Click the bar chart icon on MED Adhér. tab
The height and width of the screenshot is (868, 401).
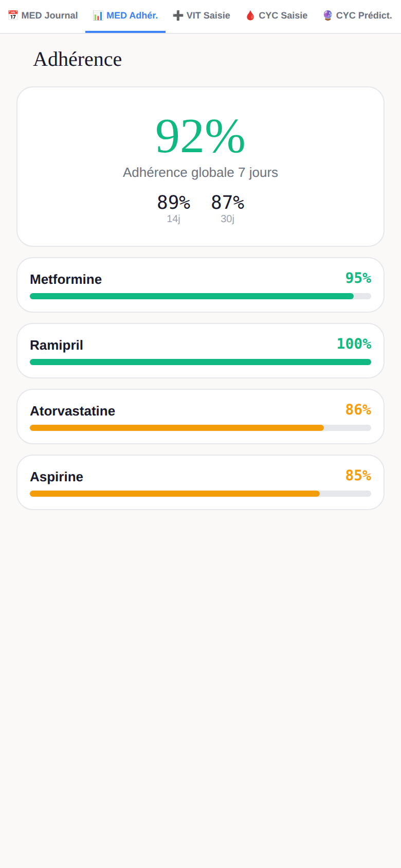pyautogui.click(x=98, y=15)
